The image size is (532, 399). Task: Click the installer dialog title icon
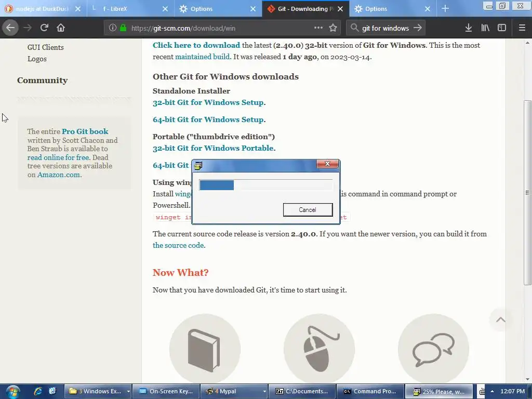(198, 165)
